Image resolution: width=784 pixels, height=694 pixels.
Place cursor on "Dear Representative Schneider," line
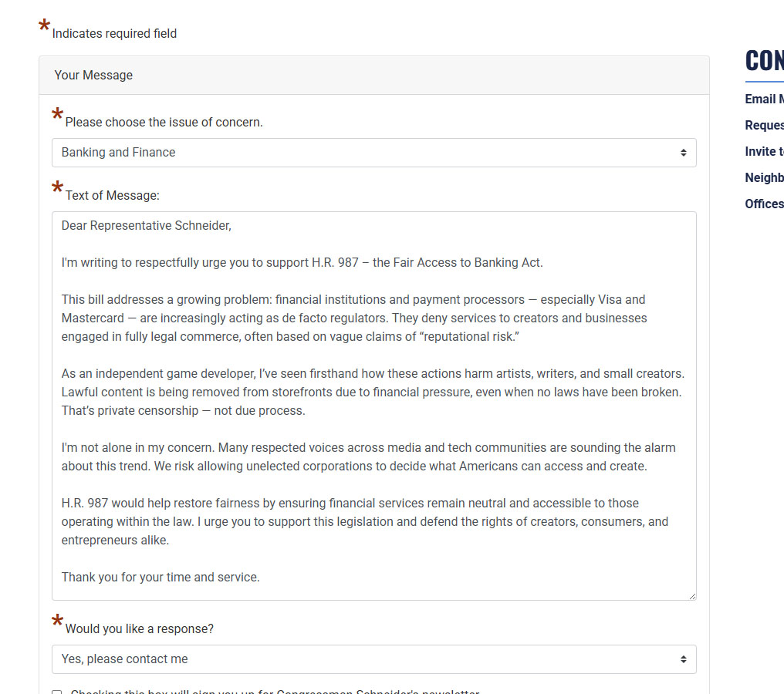coord(147,225)
